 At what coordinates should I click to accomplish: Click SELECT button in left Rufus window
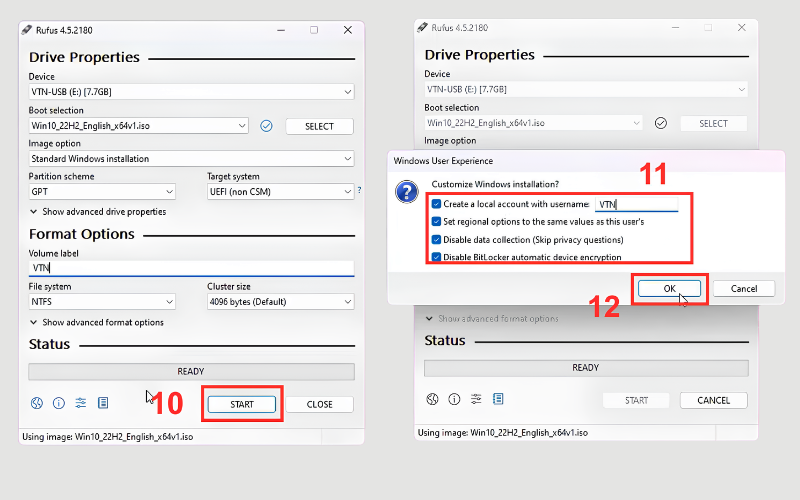[319, 126]
